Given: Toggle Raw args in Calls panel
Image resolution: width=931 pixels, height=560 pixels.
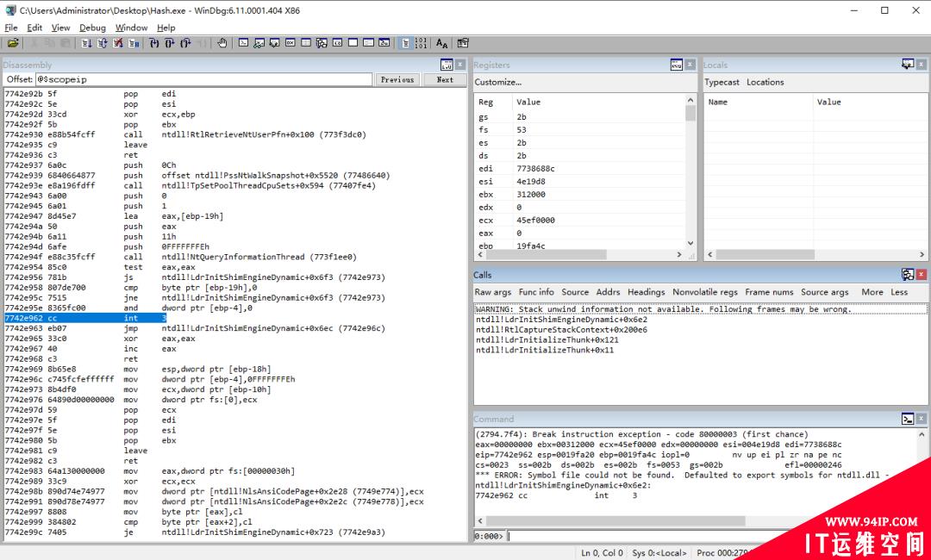Looking at the screenshot, I should tap(493, 292).
